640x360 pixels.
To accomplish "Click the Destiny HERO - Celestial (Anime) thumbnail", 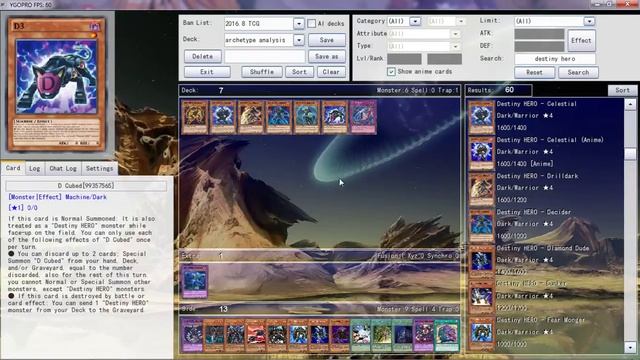I will (x=481, y=154).
